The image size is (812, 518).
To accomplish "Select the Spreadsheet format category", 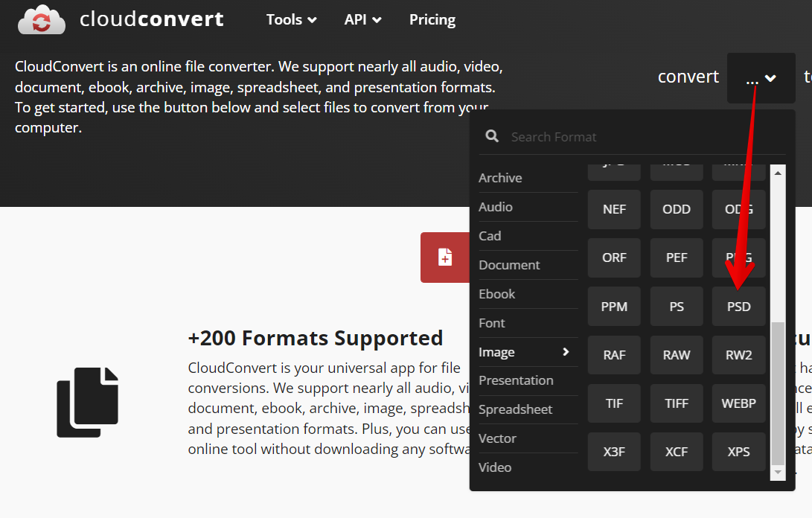I will (x=516, y=409).
